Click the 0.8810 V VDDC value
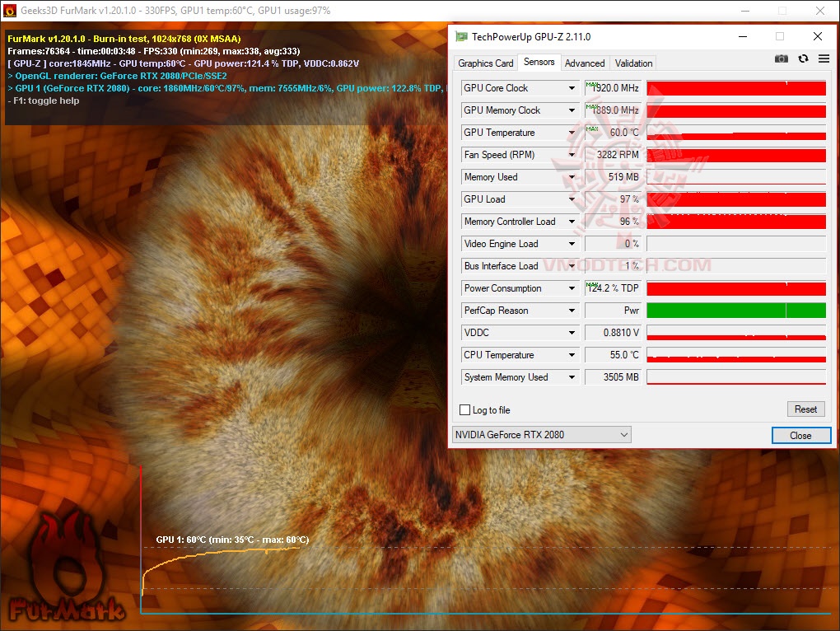Image resolution: width=840 pixels, height=631 pixels. 614,333
